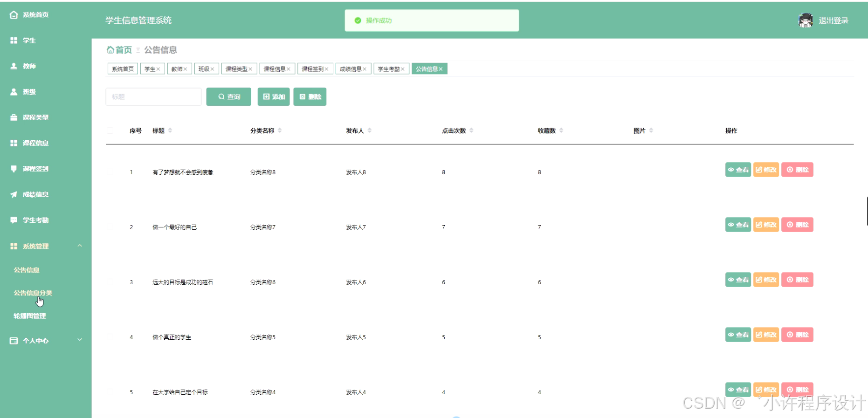Close the 班级 tab with its X

212,69
